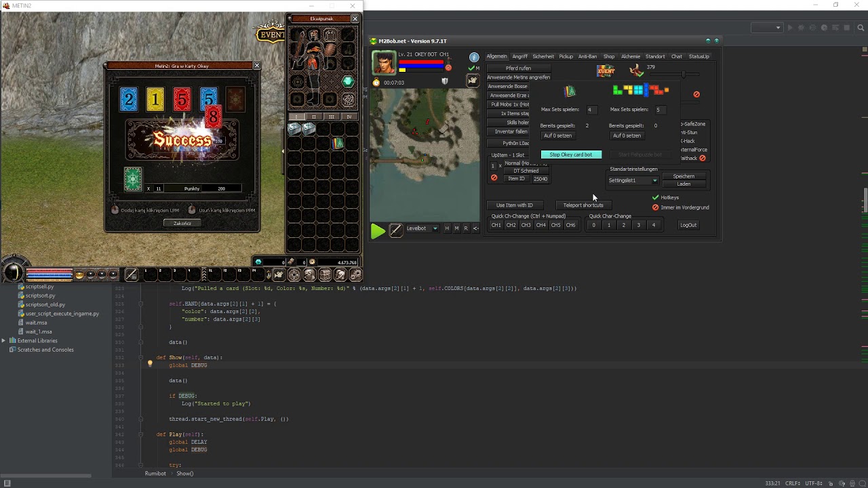Open the Anti-Ban tab

tap(587, 56)
